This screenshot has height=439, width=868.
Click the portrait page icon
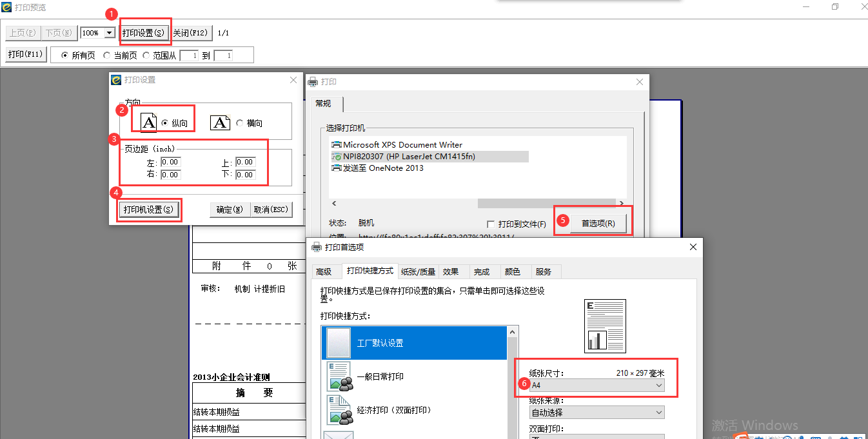[x=148, y=122]
